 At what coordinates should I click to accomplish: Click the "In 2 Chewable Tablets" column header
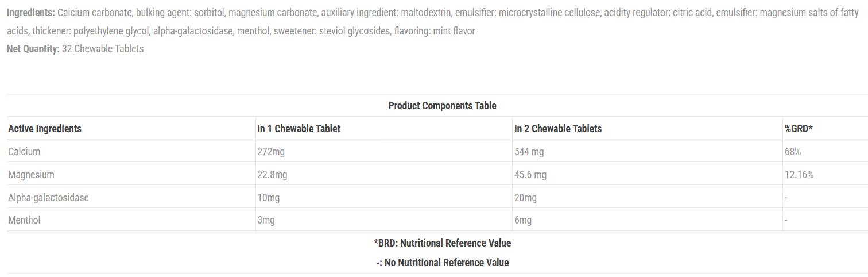558,129
